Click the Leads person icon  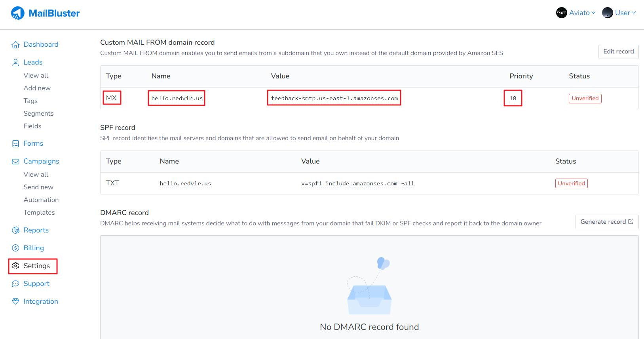[15, 63]
